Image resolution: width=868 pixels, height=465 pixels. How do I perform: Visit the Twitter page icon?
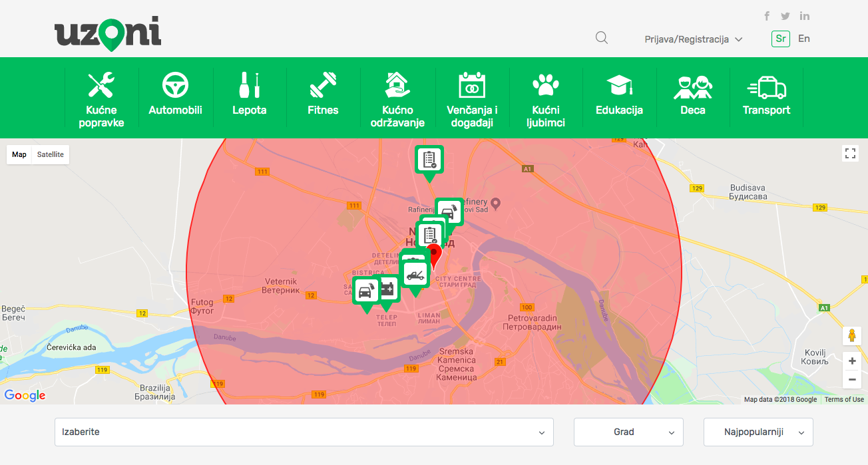[x=785, y=16]
